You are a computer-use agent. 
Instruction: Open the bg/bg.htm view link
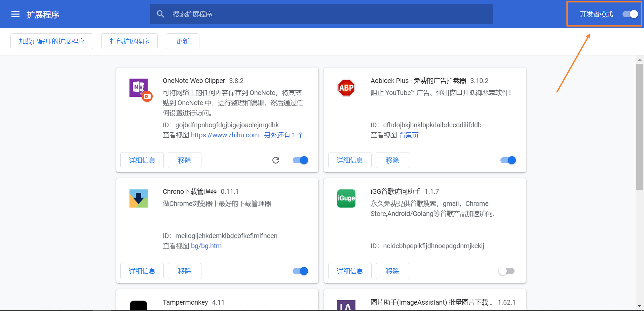(x=206, y=246)
